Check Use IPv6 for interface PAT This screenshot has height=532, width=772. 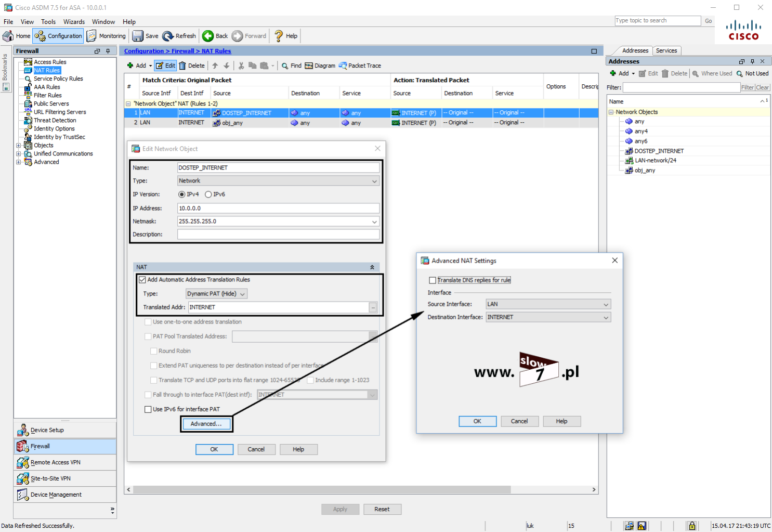pyautogui.click(x=148, y=409)
